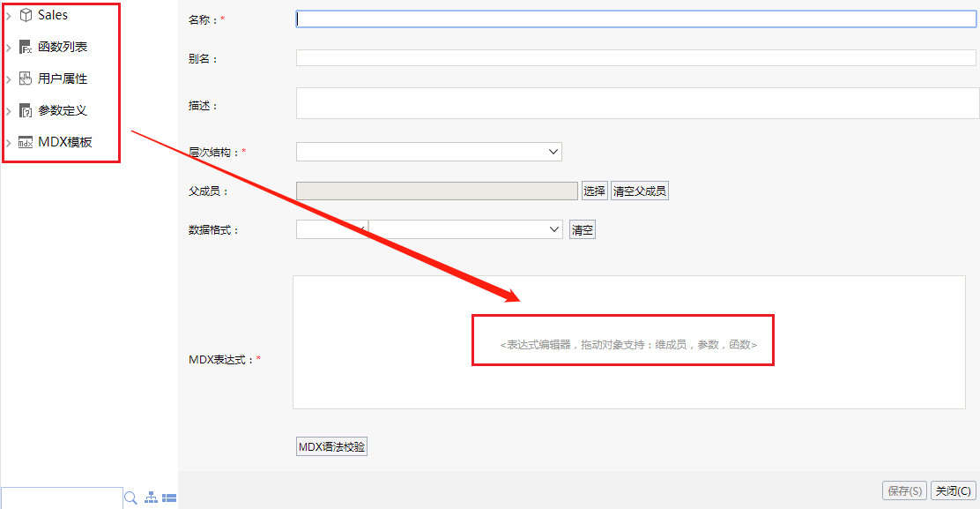Click the 保存(S) button
The width and height of the screenshot is (980, 509).
904,490
